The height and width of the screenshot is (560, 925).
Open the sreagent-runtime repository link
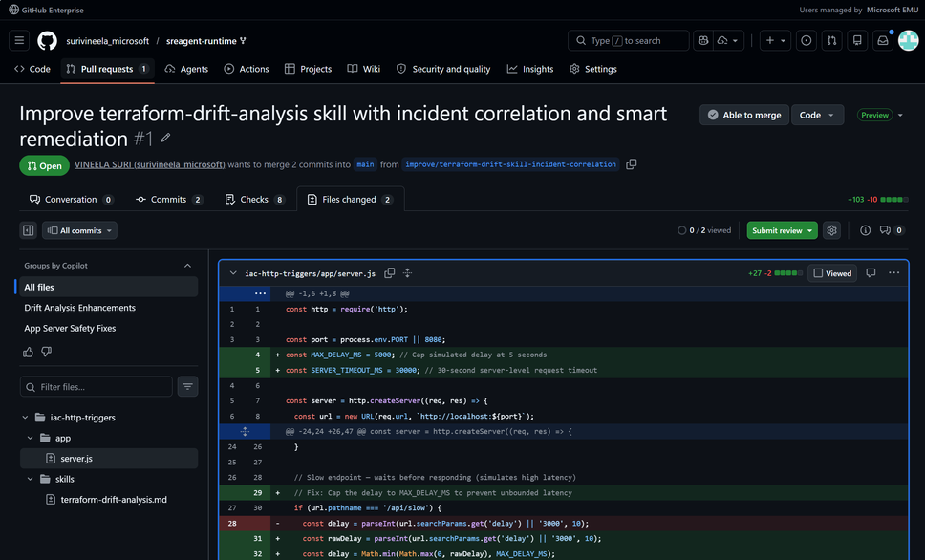coord(200,41)
